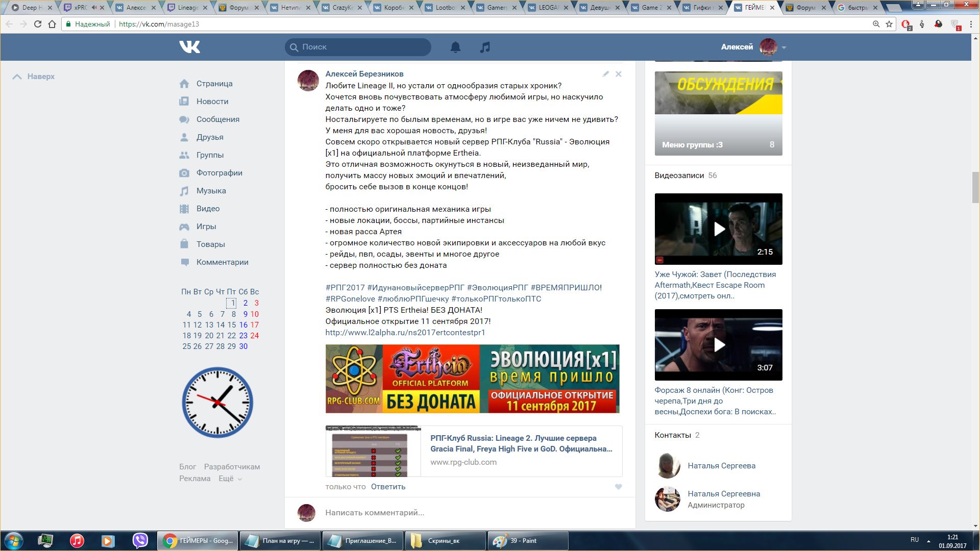Switch to the Deep H browser tab
Image resolution: width=980 pixels, height=551 pixels.
32,8
